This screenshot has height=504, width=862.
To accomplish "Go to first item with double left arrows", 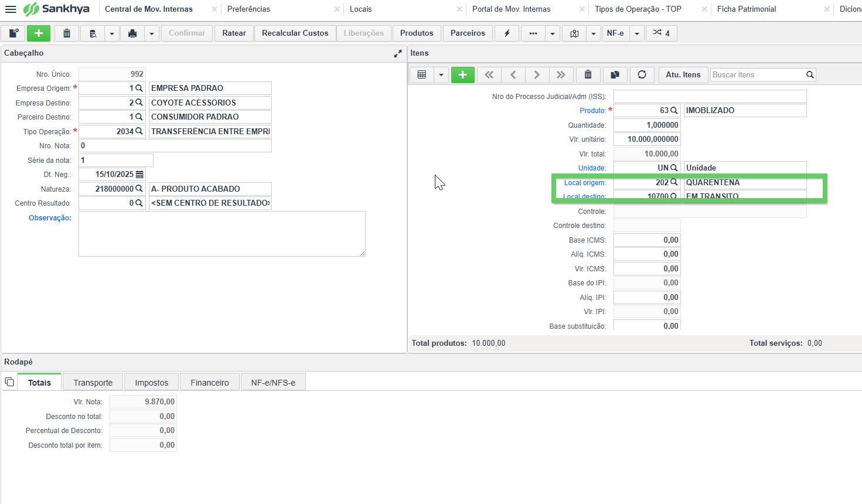I will [x=489, y=75].
